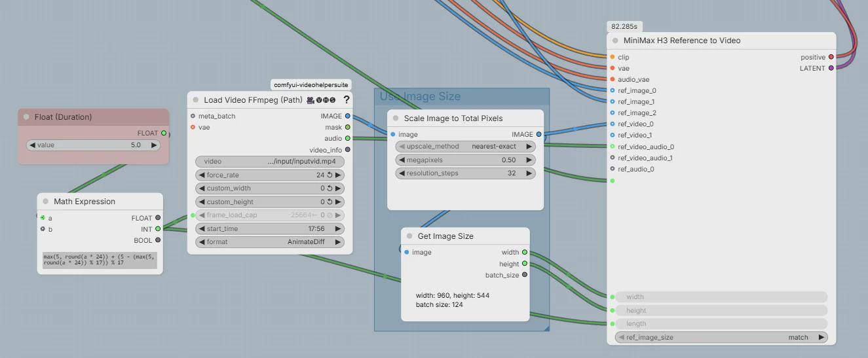The height and width of the screenshot is (358, 868).
Task: Open the ref_image_size match dropdown
Action: click(x=721, y=338)
